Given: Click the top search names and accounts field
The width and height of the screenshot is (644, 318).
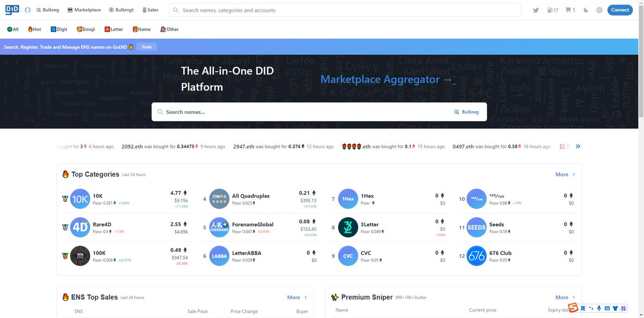Looking at the screenshot, I should click(x=345, y=10).
